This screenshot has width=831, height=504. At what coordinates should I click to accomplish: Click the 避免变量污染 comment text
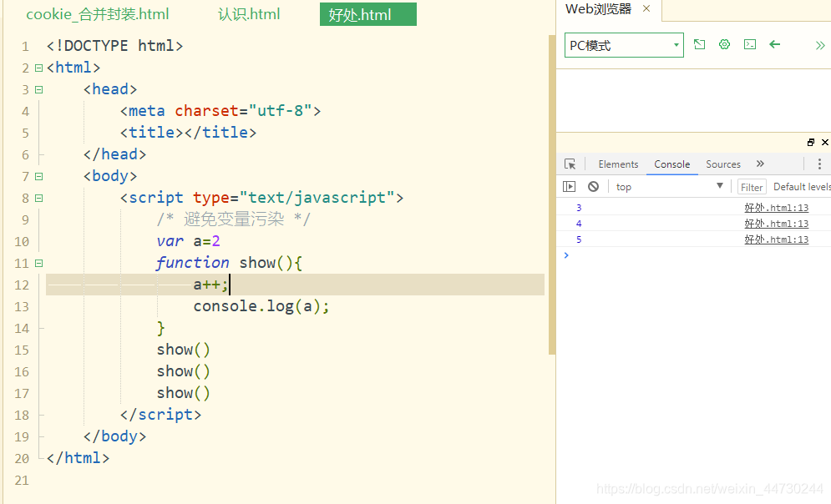point(234,219)
